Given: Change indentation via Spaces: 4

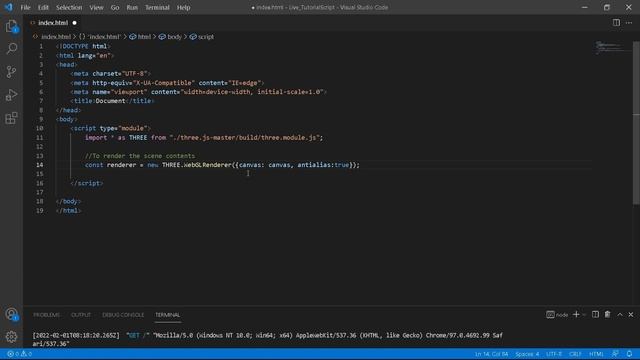Looking at the screenshot, I should tap(527, 354).
